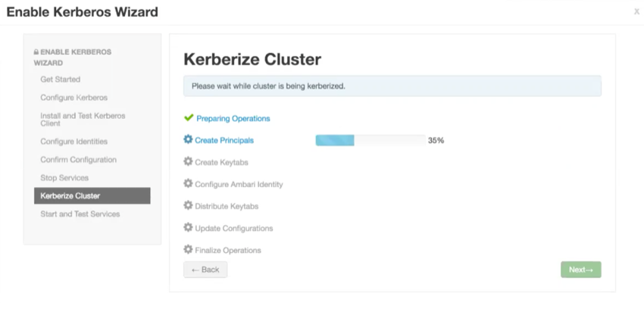Select the Configure Ambari Identity gear icon
Viewport: 644px width, 309px height.
click(x=188, y=183)
